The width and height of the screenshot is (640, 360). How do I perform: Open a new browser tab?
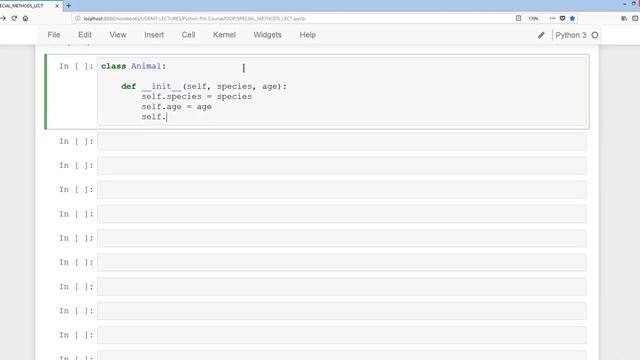click(x=69, y=6)
